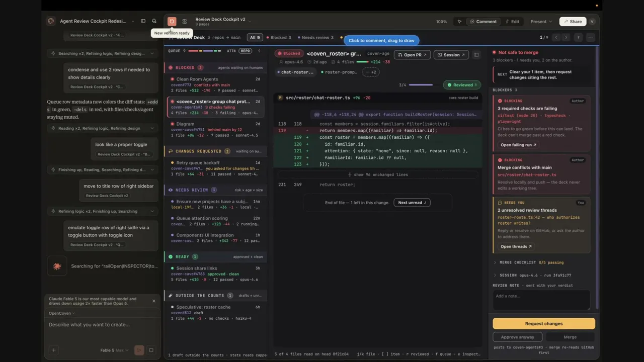Click the Approve anyway button
Image resolution: width=644 pixels, height=362 pixels.
tap(517, 337)
